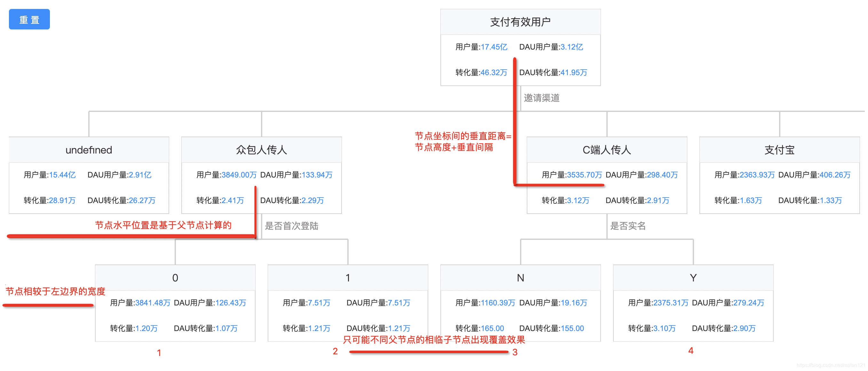Click node 0 用户量 value 3841.48万
This screenshot has height=371, width=868.
tap(153, 303)
